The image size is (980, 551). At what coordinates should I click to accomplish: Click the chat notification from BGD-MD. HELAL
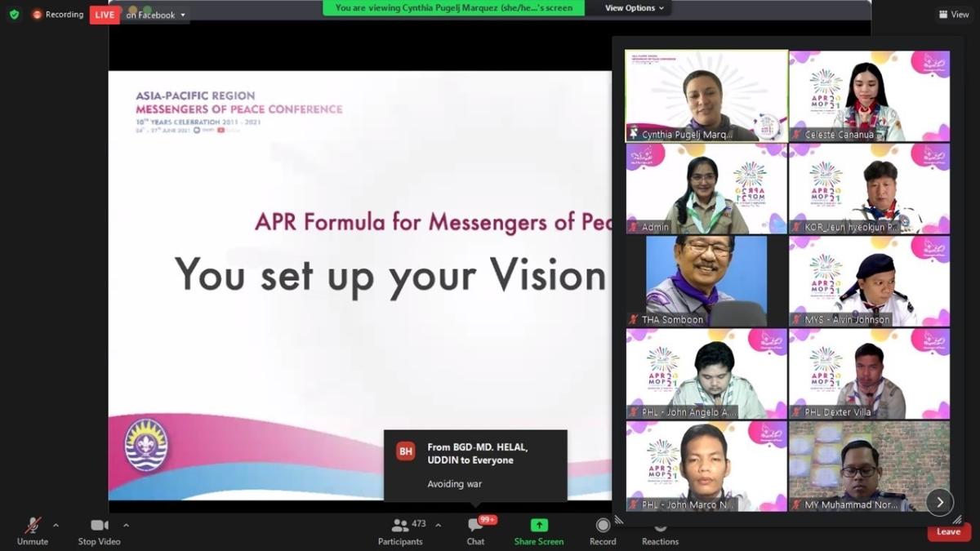(475, 465)
